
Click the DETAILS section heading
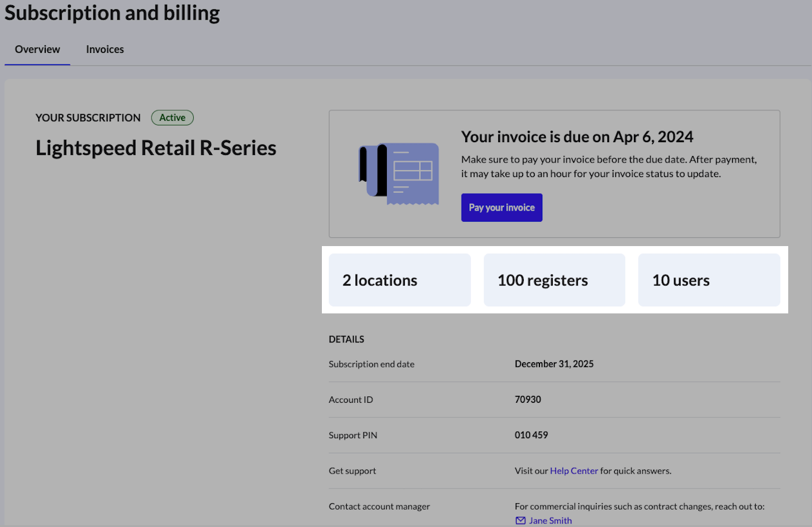346,340
